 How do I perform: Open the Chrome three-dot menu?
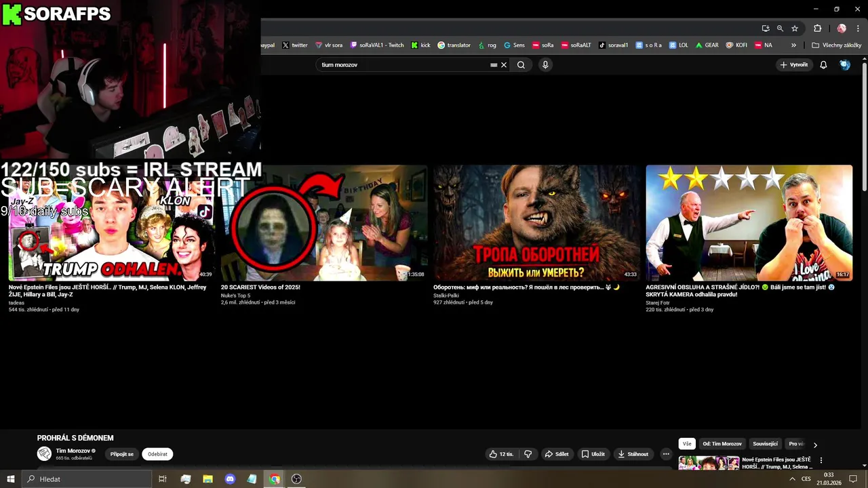857,28
